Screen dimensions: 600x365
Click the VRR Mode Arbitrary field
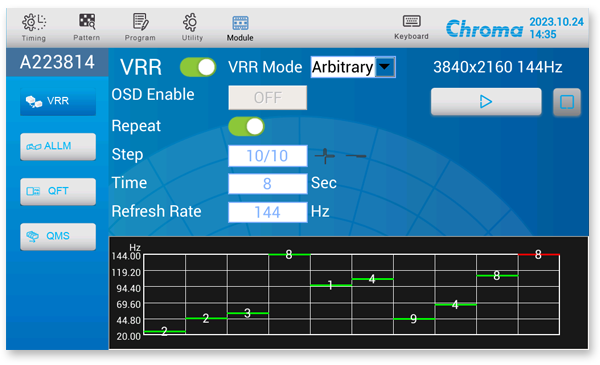click(342, 67)
